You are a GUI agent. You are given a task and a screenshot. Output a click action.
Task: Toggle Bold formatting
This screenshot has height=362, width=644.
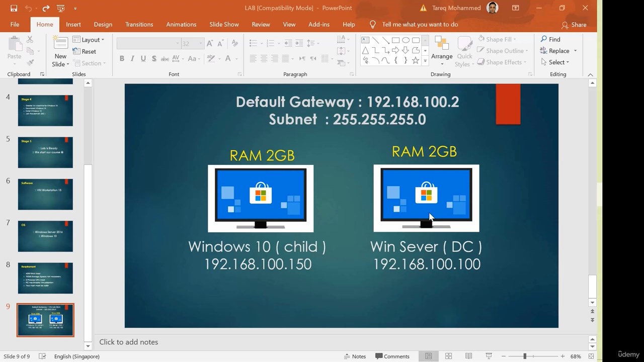tap(122, 59)
